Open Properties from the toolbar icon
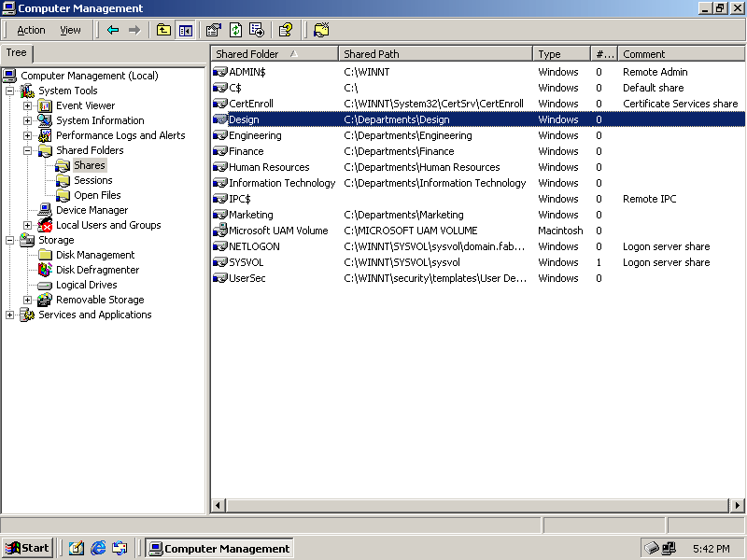The image size is (747, 560). click(214, 30)
